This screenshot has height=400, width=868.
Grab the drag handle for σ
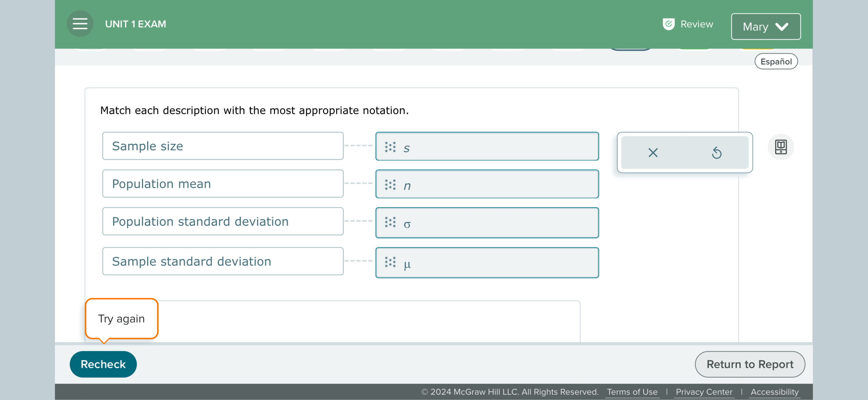(390, 222)
